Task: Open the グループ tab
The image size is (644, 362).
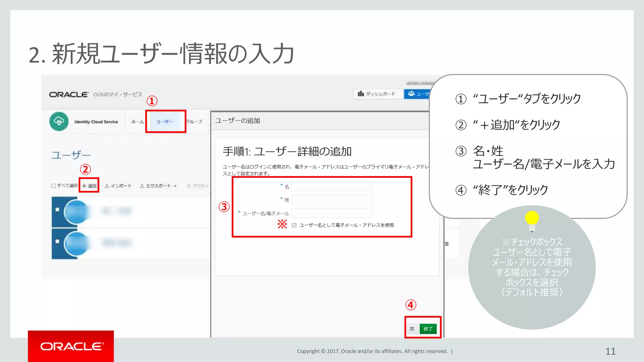Action: (x=194, y=122)
